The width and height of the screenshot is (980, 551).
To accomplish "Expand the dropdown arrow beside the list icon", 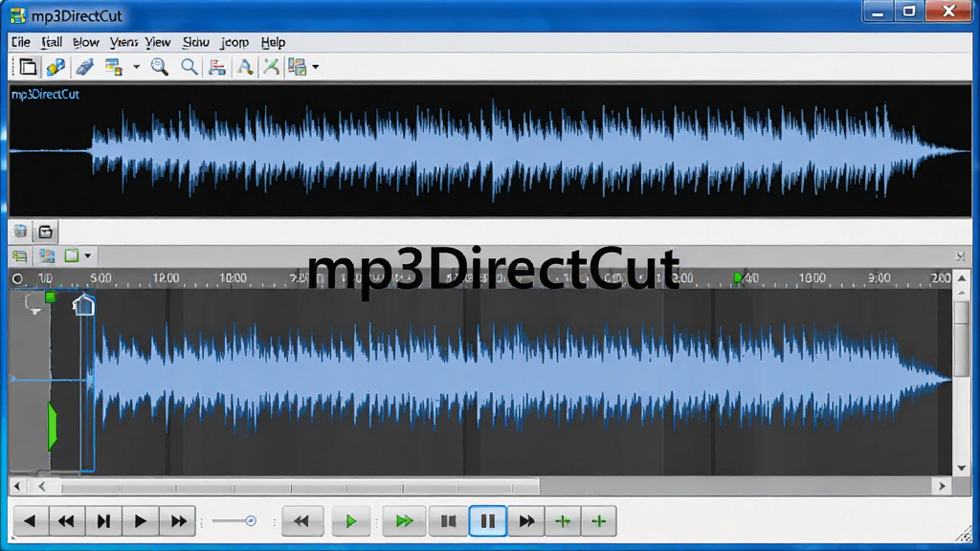I will click(x=136, y=67).
